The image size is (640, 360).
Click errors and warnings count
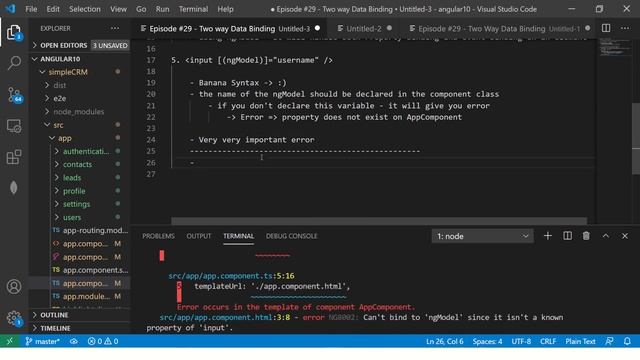click(x=103, y=341)
